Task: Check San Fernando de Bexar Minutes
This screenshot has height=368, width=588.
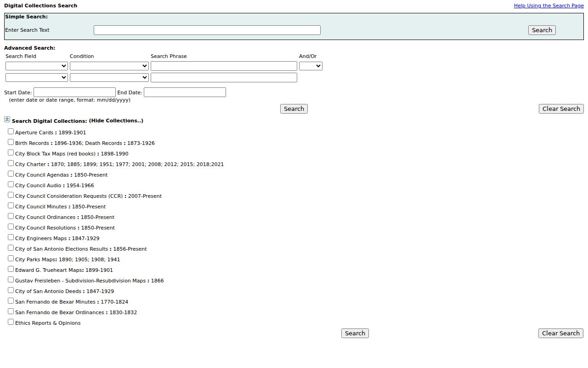Action: [x=11, y=301]
